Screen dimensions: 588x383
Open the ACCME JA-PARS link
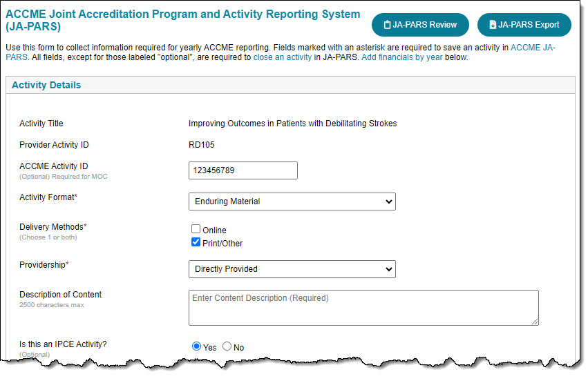pos(533,48)
